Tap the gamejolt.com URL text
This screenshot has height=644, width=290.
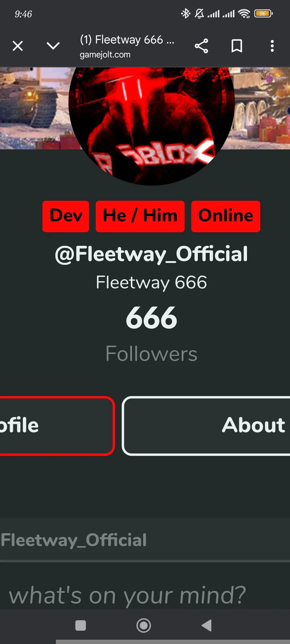pos(105,55)
